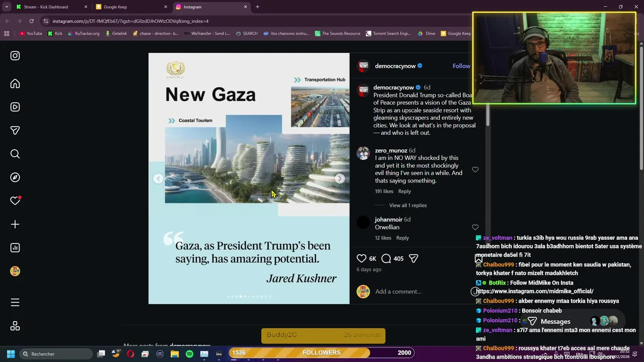Image resolution: width=644 pixels, height=362 pixels.
Task: Open Explore compass icon
Action: (15, 177)
